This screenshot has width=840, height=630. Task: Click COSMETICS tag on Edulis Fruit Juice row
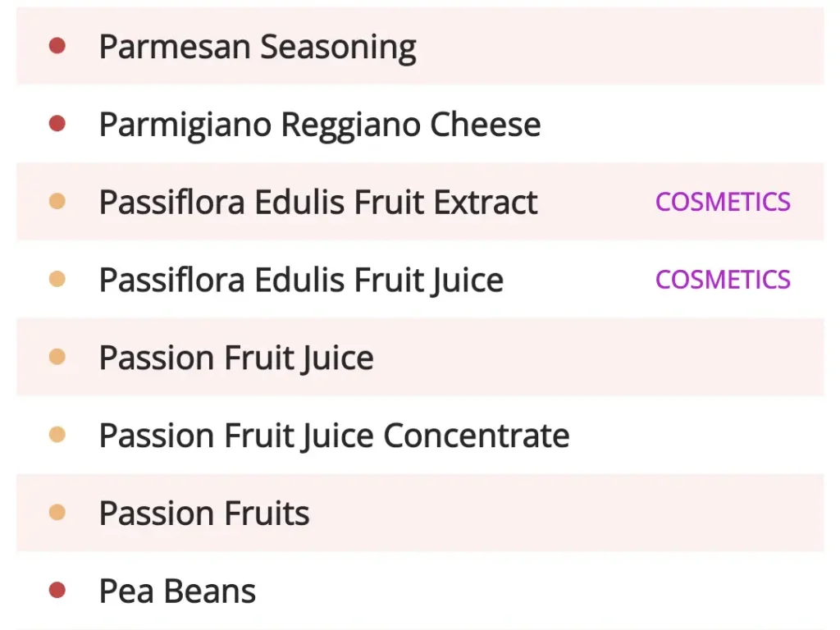[723, 280]
